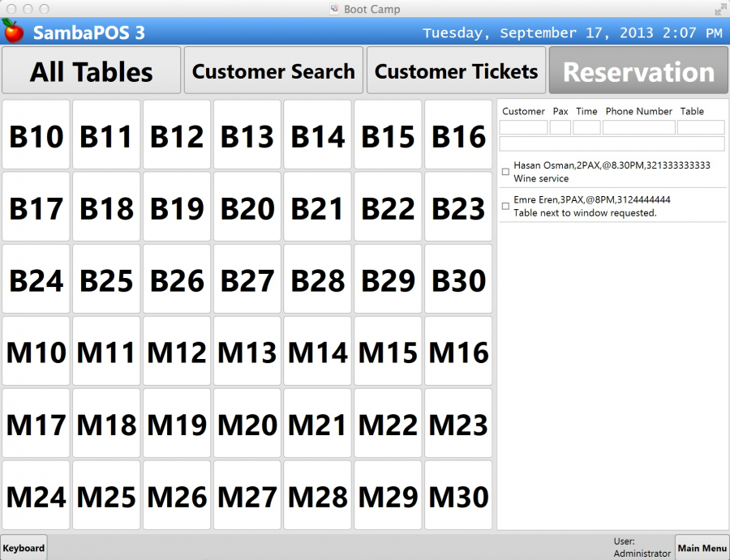Screen dimensions: 730x560
Task: Open the Keyboard panel
Action: coord(24,548)
